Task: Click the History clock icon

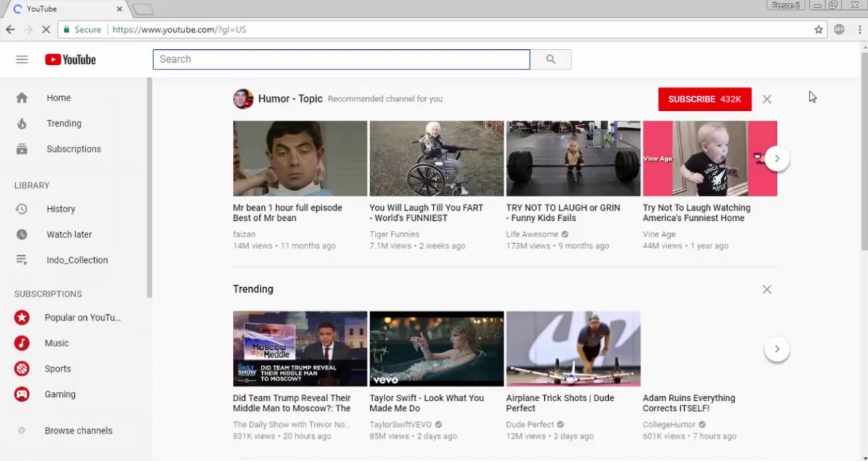Action: [x=23, y=208]
